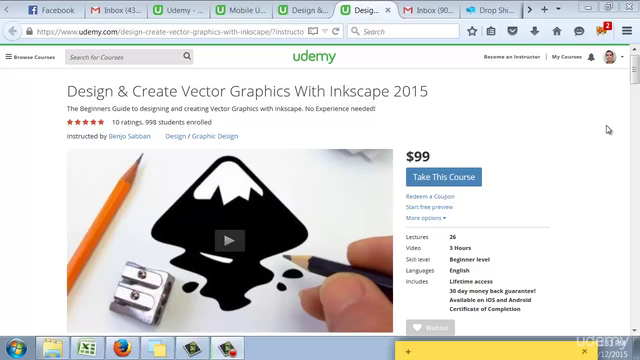The height and width of the screenshot is (360, 640).
Task: Click the Udemy logo
Action: tap(314, 57)
